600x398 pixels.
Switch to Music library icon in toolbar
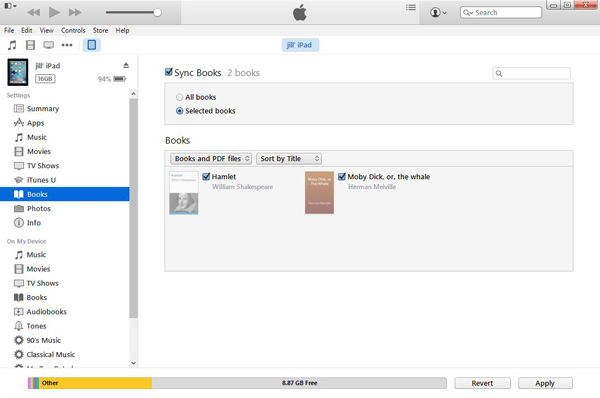pyautogui.click(x=12, y=45)
